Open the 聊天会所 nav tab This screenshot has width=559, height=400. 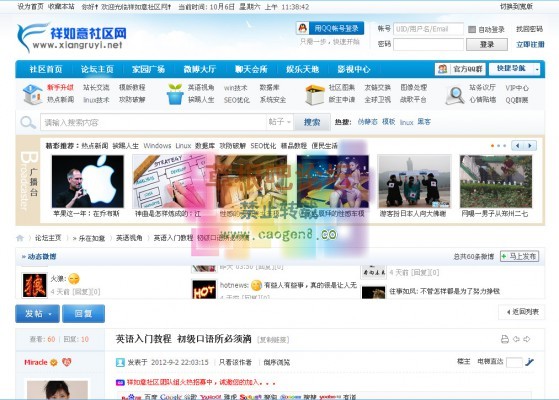(x=251, y=69)
